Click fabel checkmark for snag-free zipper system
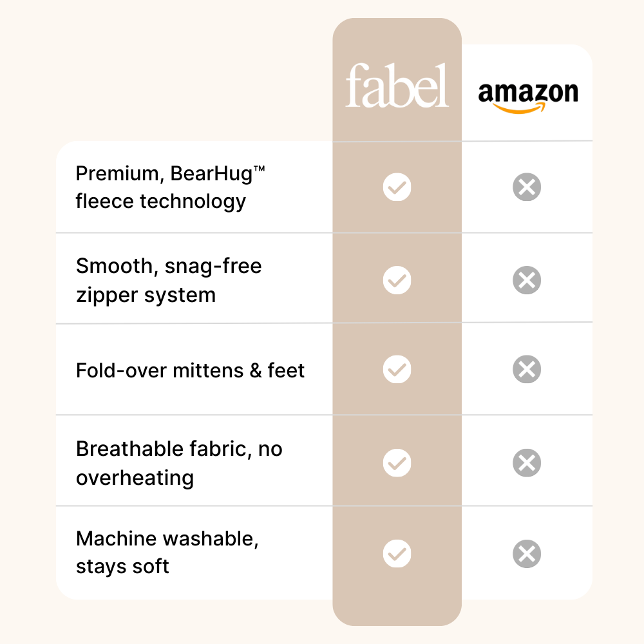Viewport: 644px width, 644px height. point(397,280)
